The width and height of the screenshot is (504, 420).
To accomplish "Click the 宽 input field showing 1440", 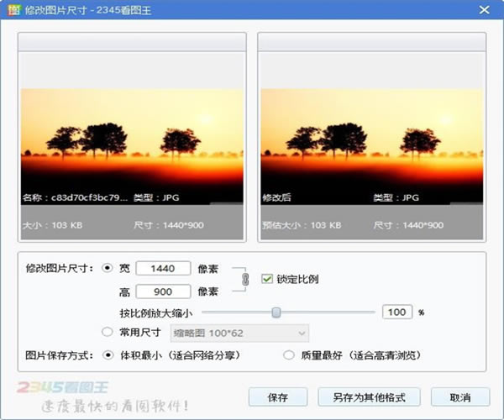I will click(x=164, y=268).
